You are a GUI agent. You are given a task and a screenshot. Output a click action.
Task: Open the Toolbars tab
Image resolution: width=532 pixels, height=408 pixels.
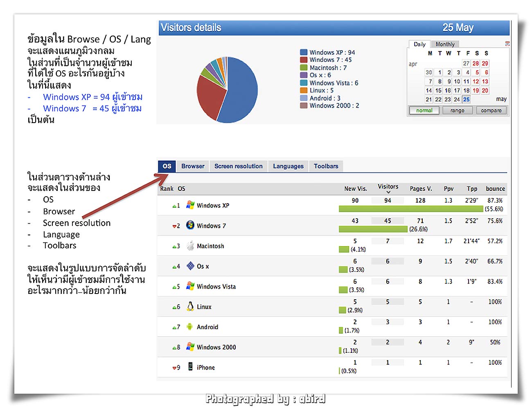326,166
